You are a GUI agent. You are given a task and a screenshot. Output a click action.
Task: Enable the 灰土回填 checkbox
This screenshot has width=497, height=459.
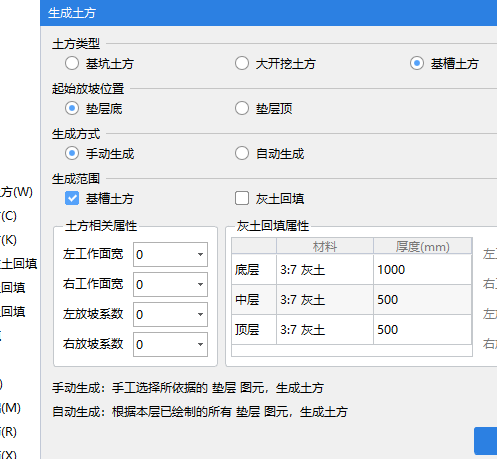point(242,198)
